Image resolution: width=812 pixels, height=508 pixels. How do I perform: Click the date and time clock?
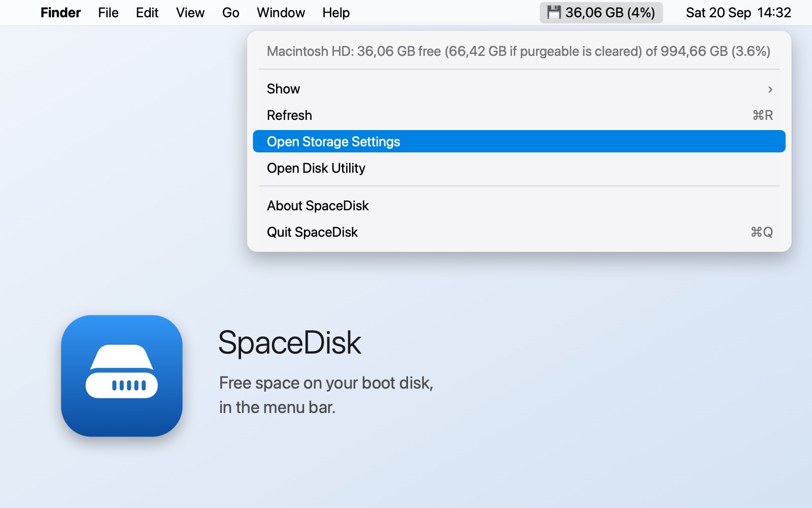738,13
